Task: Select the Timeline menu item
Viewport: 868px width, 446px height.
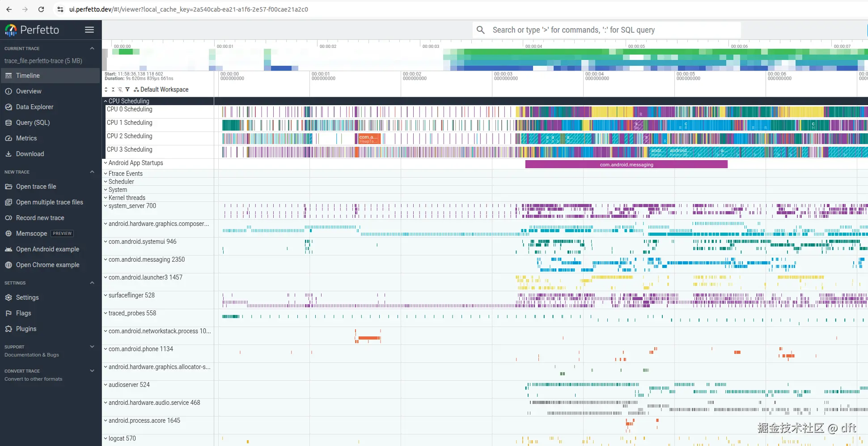Action: tap(50, 76)
